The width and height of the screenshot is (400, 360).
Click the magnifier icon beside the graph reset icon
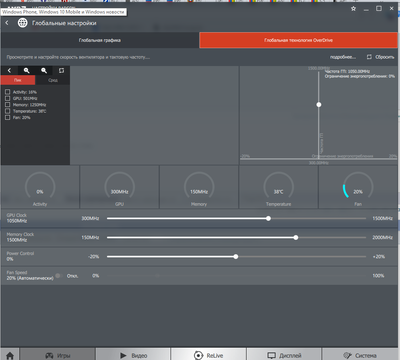(x=44, y=70)
